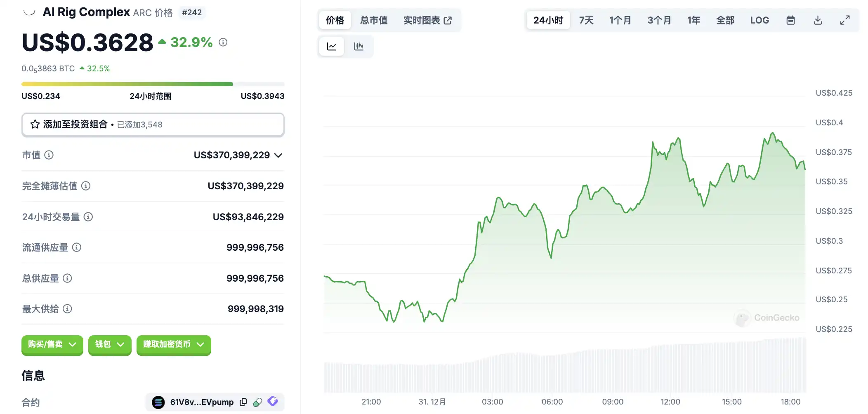The width and height of the screenshot is (868, 414).
Task: Toggle the LOG scale on chart
Action: point(759,20)
